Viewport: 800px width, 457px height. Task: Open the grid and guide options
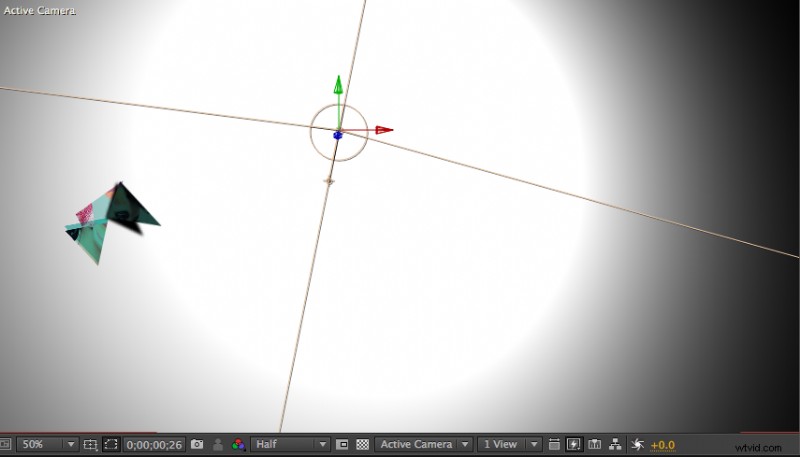pyautogui.click(x=90, y=444)
